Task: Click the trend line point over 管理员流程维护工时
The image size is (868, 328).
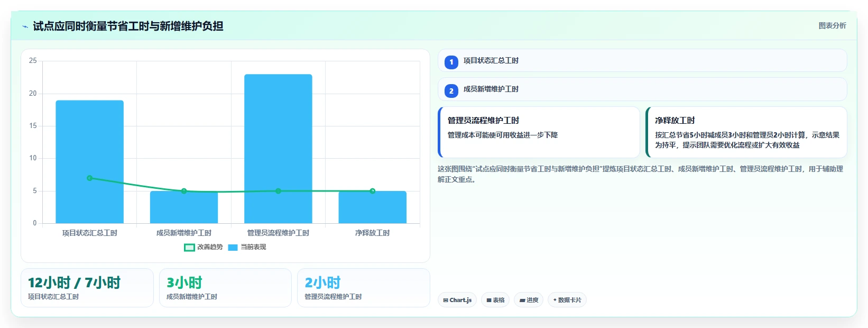Action: 278,191
